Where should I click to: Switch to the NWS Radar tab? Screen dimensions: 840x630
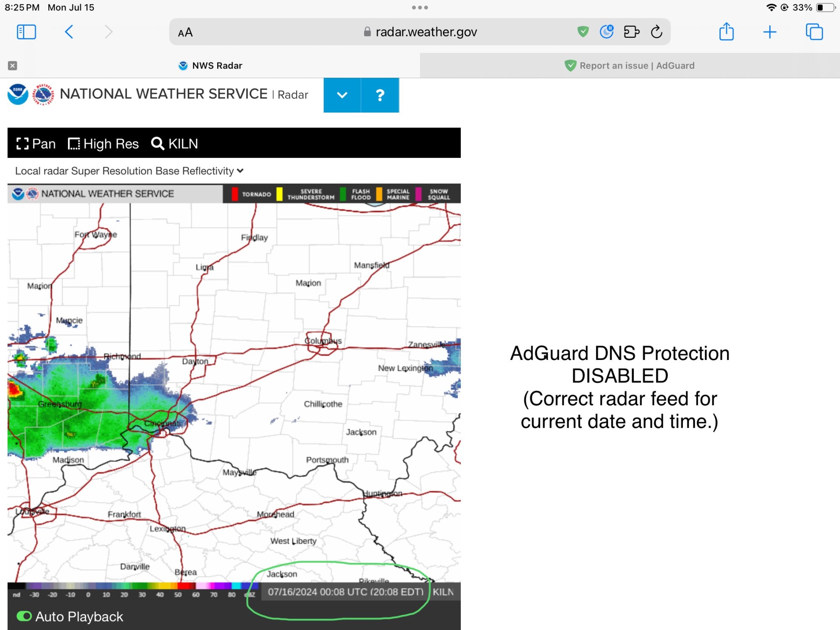tap(210, 65)
